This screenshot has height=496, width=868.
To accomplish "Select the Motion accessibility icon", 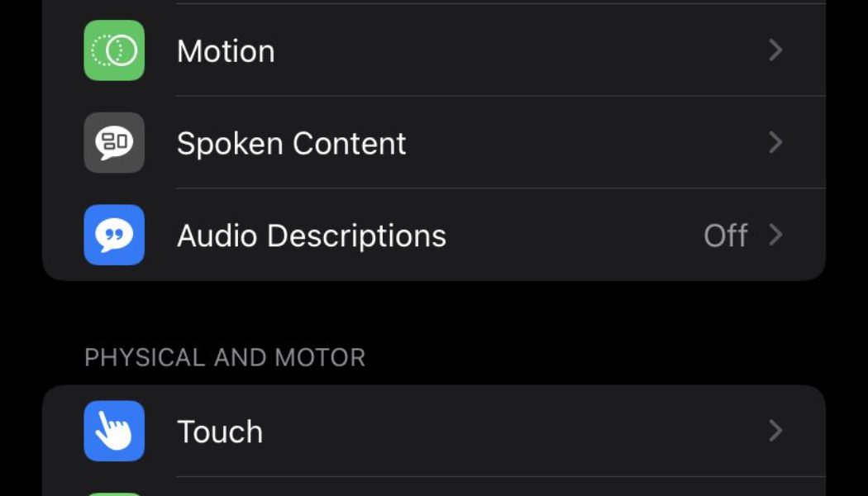I will (x=114, y=50).
